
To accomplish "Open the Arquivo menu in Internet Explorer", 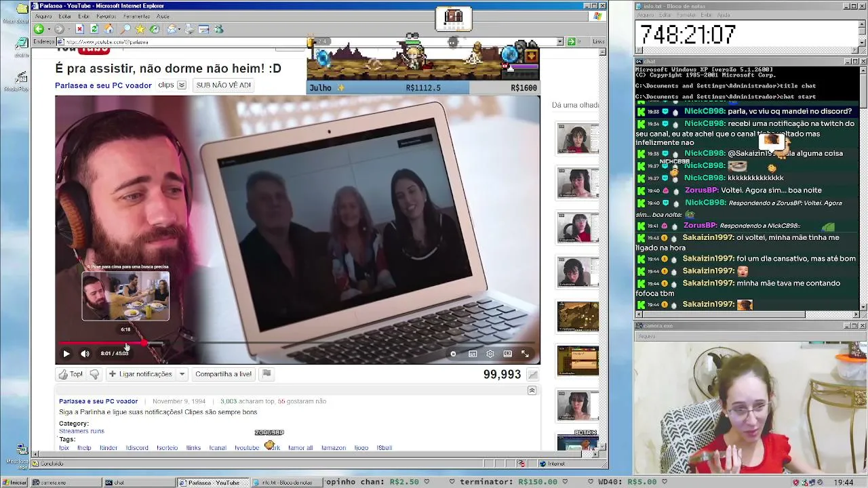I will click(x=43, y=16).
